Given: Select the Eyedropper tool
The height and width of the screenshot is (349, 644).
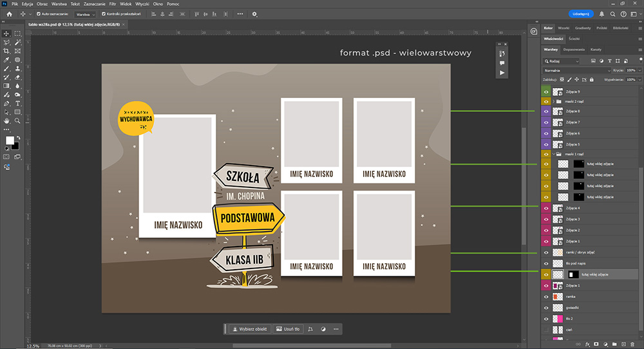Looking at the screenshot, I should pyautogui.click(x=6, y=60).
